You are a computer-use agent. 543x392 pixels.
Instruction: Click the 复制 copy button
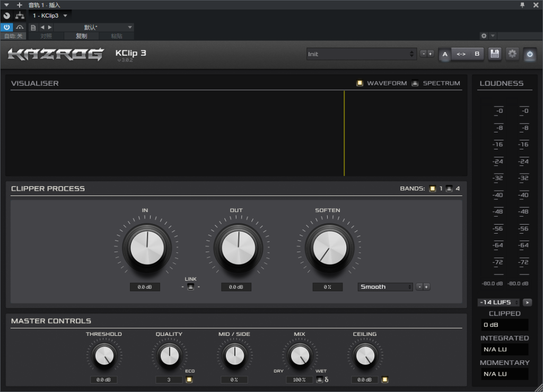pyautogui.click(x=82, y=36)
